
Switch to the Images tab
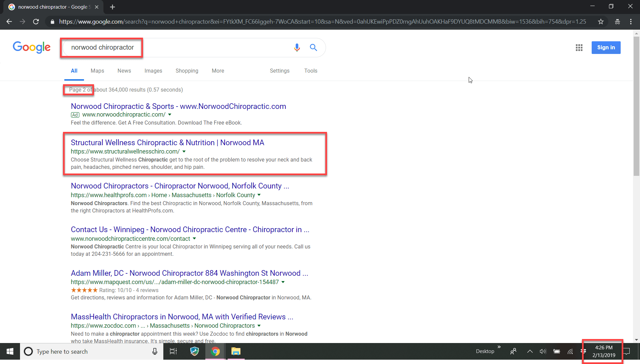tap(153, 71)
